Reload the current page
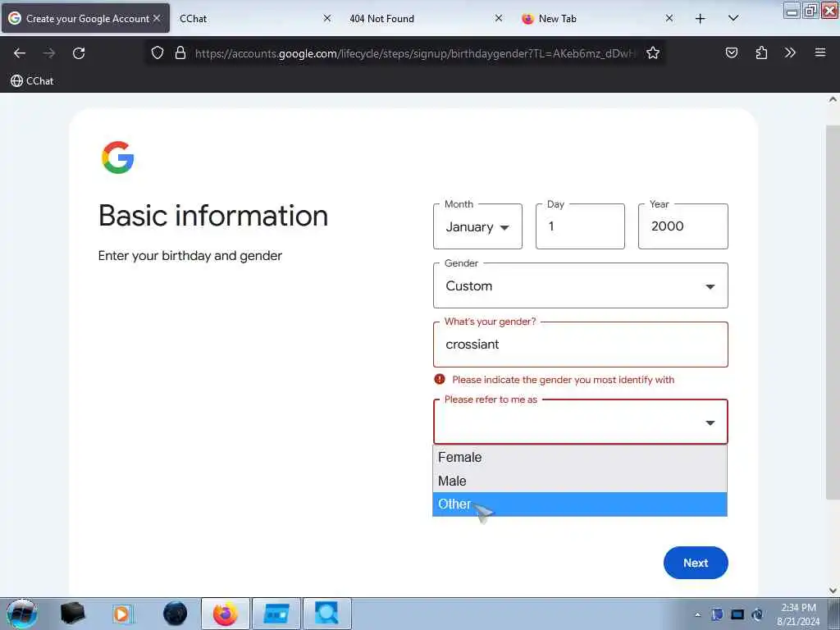 [79, 53]
